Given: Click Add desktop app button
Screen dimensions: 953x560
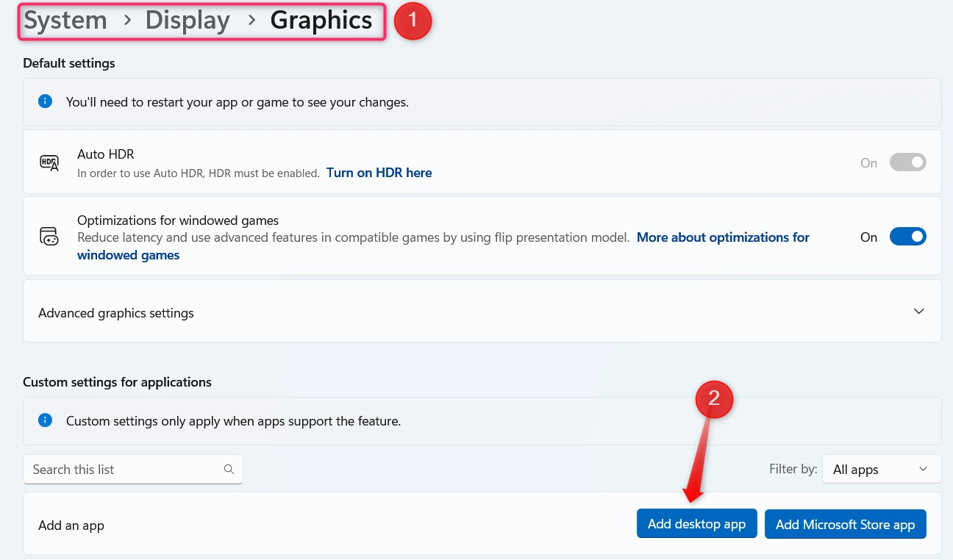Looking at the screenshot, I should 696,524.
